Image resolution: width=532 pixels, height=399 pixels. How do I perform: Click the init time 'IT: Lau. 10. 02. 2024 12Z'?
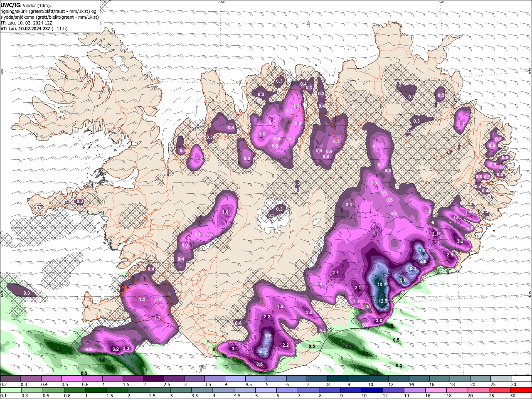click(x=26, y=23)
